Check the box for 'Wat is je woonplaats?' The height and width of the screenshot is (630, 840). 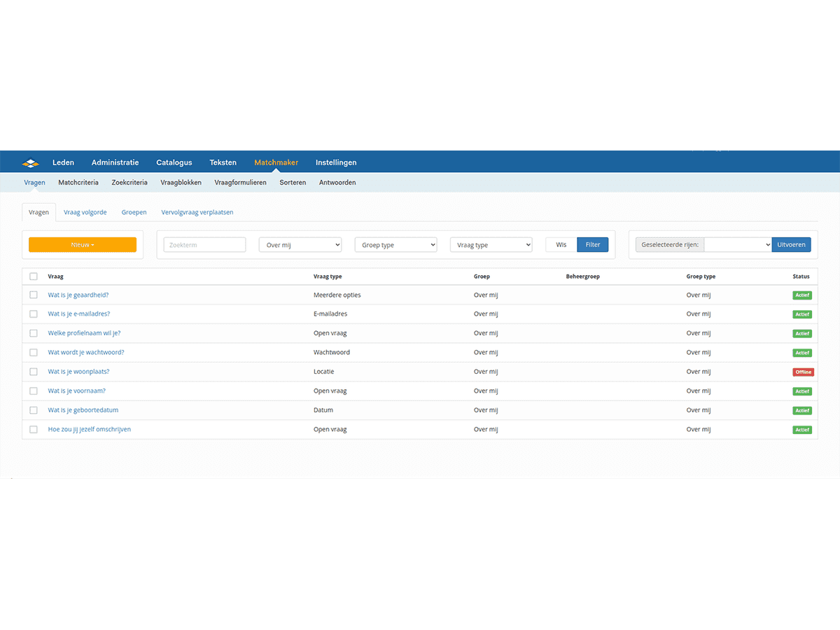click(x=34, y=372)
